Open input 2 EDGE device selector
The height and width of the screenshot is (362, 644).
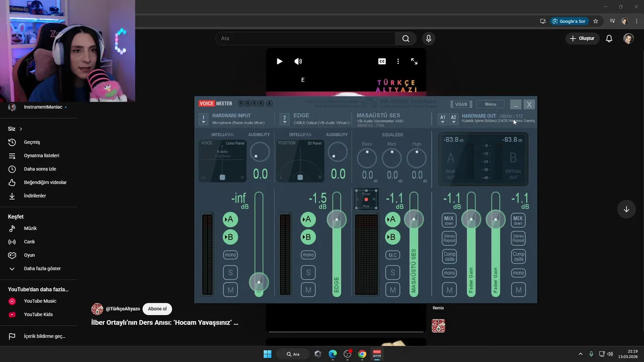284,119
